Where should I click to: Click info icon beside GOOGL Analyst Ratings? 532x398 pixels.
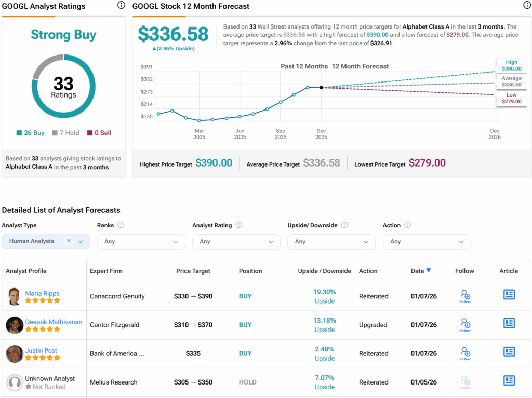(121, 5)
